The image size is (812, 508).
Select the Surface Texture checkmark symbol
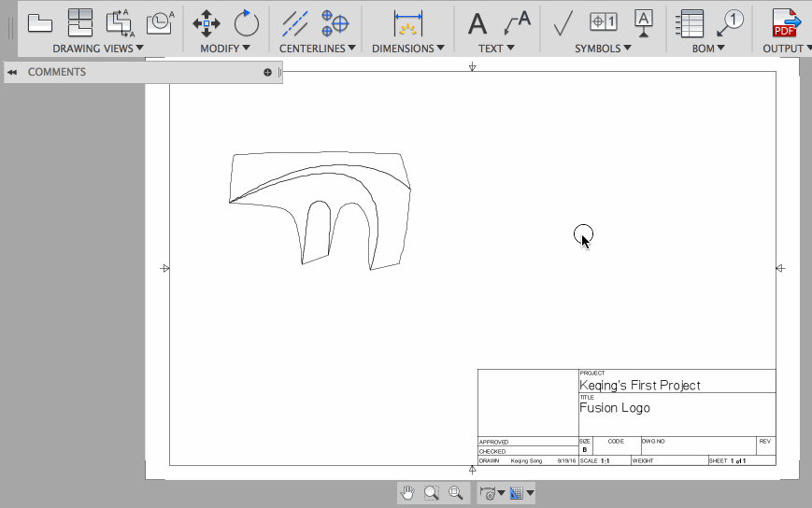tap(563, 22)
